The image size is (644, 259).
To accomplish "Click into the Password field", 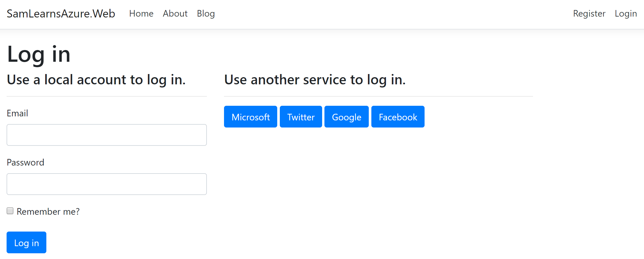I will click(106, 184).
